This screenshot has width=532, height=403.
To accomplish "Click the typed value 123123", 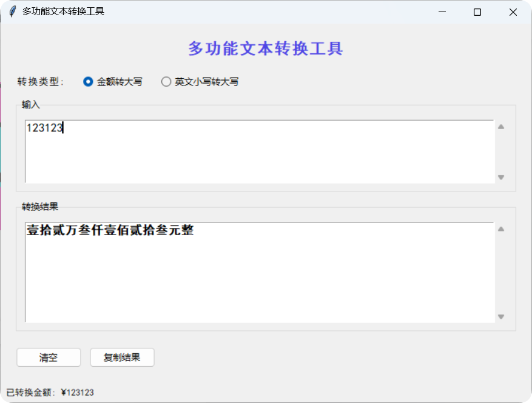I will (45, 128).
